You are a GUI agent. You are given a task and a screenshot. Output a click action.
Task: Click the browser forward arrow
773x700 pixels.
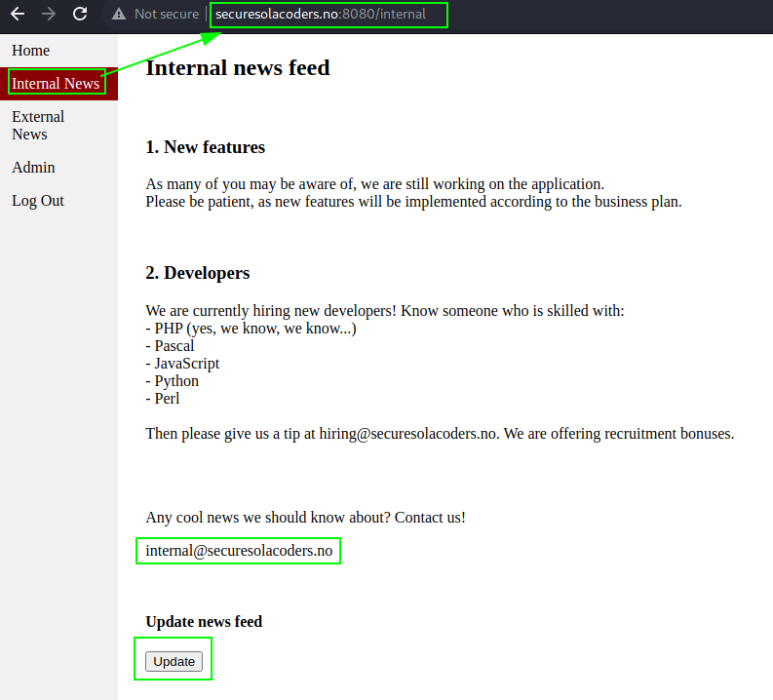(49, 14)
